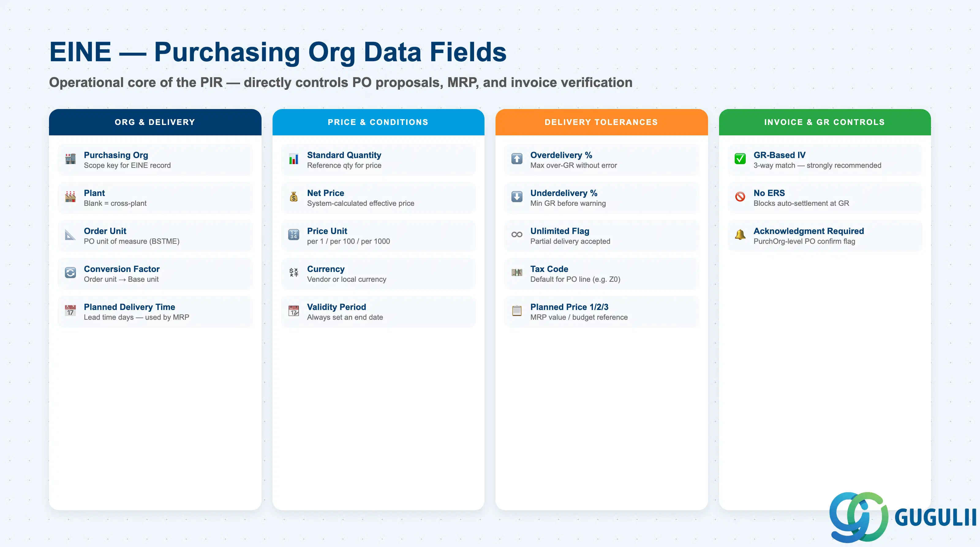This screenshot has width=980, height=547.
Task: Select the PRICE & CONDITIONS column header
Action: click(x=378, y=122)
